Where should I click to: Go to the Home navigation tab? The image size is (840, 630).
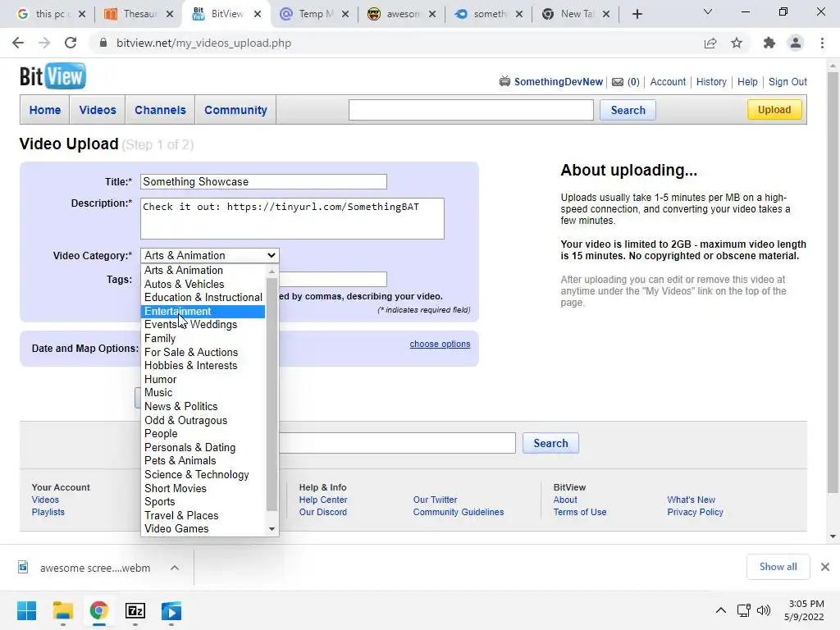pos(45,110)
